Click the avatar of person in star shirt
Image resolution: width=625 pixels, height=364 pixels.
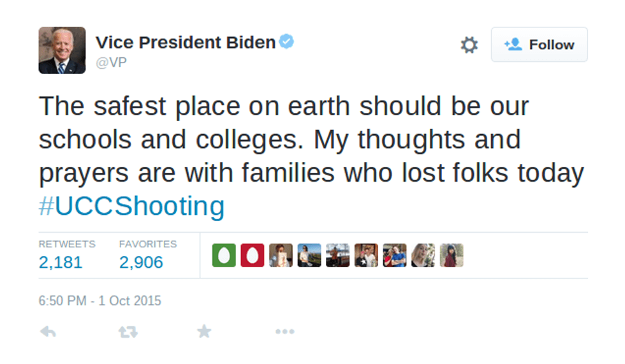[x=366, y=256]
